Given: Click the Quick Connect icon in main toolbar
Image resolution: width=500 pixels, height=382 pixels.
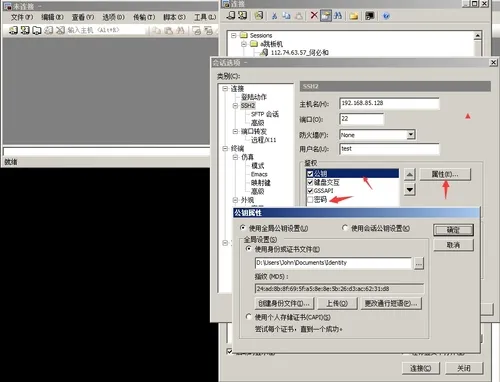Looking at the screenshot, I should coord(25,30).
